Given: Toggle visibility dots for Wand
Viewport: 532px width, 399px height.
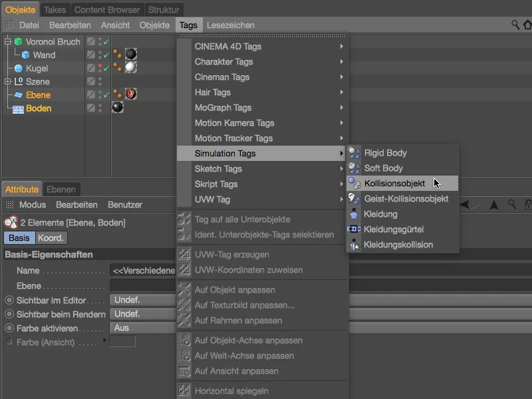Looking at the screenshot, I should pos(100,55).
